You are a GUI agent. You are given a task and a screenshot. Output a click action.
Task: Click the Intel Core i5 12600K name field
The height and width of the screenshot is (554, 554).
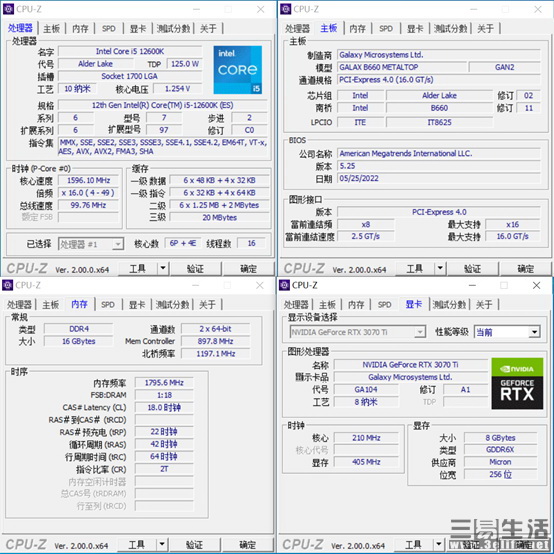pyautogui.click(x=130, y=52)
